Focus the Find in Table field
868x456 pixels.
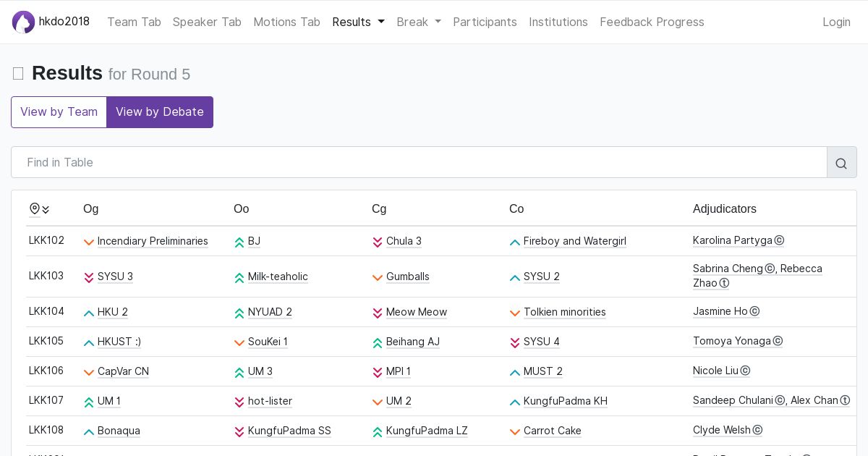(x=420, y=163)
